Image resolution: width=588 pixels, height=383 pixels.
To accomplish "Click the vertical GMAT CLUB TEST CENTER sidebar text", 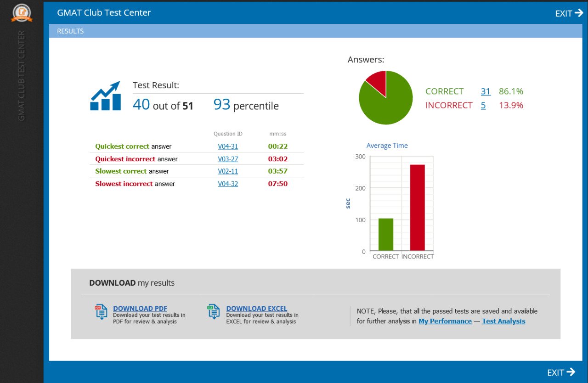I will click(x=21, y=76).
